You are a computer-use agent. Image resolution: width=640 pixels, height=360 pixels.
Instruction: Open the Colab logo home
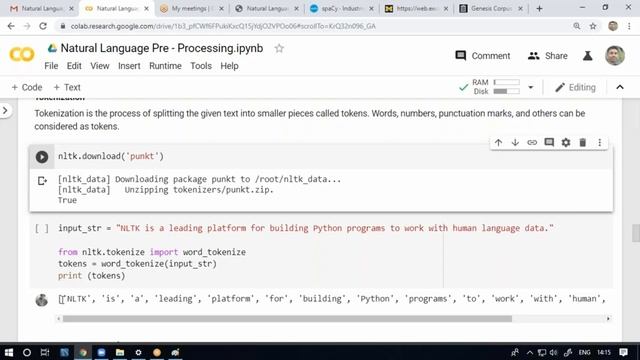point(22,55)
